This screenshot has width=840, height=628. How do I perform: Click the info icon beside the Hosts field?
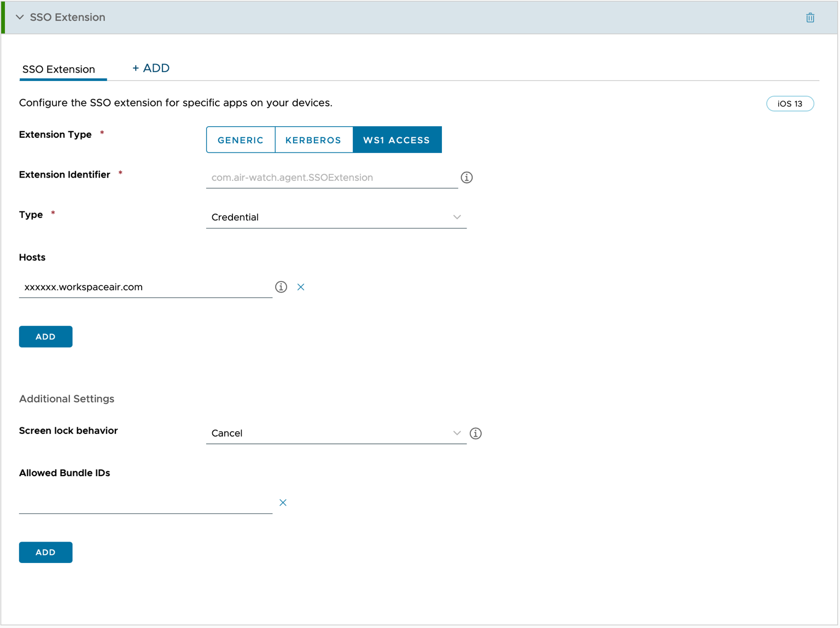(x=281, y=287)
